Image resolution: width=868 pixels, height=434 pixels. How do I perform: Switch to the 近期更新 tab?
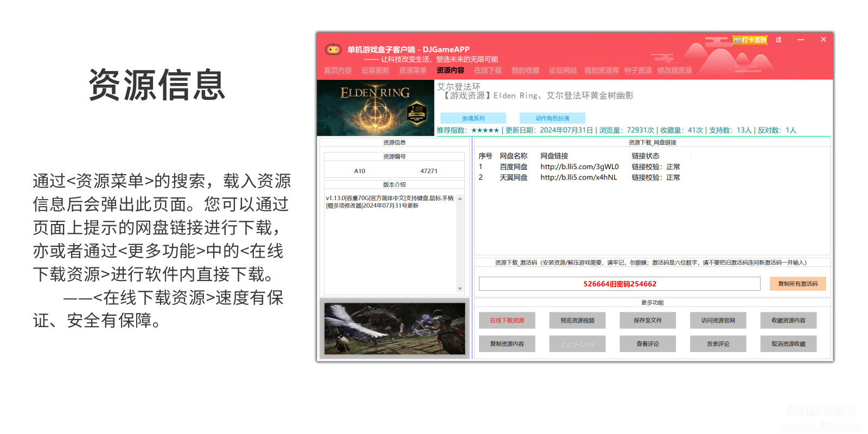[375, 71]
